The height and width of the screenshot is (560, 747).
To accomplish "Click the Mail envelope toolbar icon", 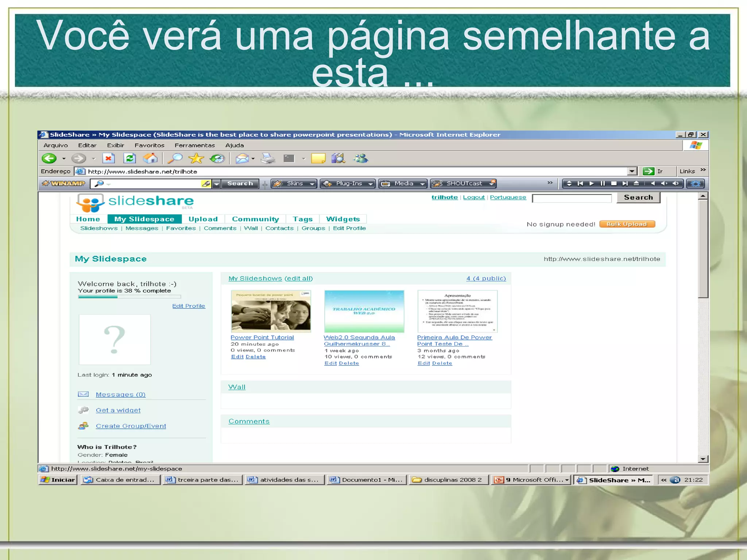I will pyautogui.click(x=242, y=158).
